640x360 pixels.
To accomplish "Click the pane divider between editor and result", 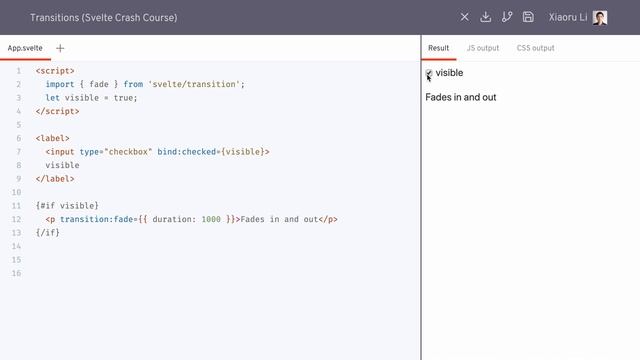I will 421,197.
